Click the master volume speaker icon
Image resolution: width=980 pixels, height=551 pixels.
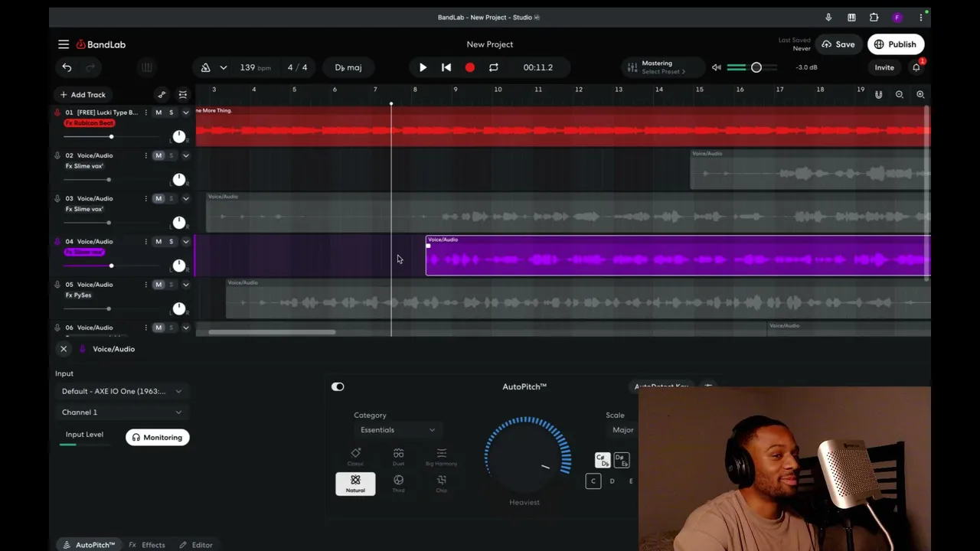[717, 67]
